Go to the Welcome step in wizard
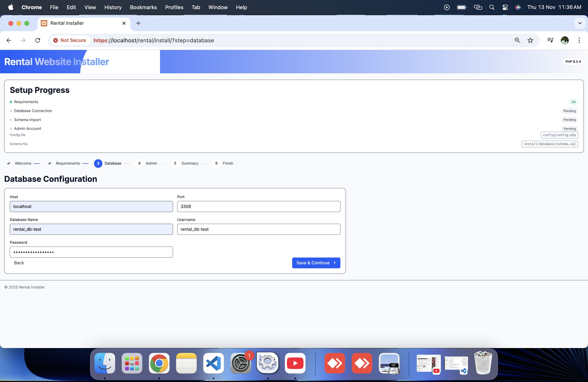 [23, 163]
